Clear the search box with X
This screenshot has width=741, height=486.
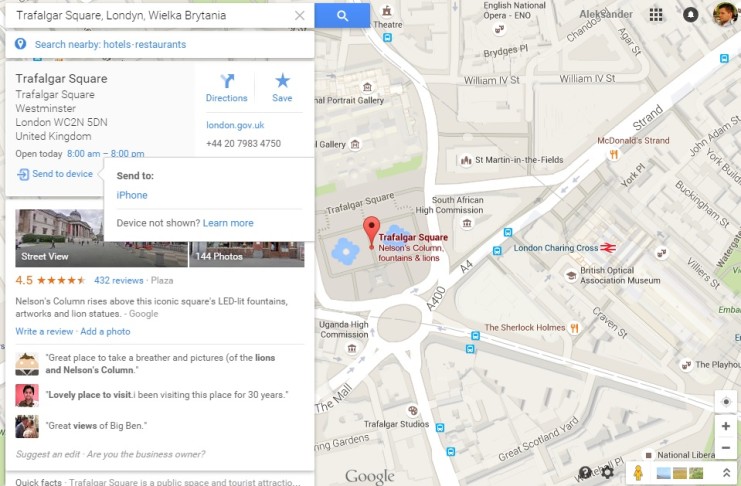pyautogui.click(x=299, y=16)
